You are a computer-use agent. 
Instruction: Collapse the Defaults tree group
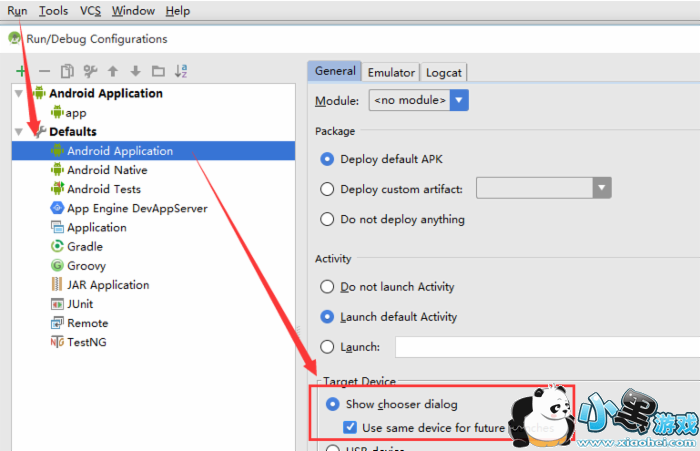19,132
